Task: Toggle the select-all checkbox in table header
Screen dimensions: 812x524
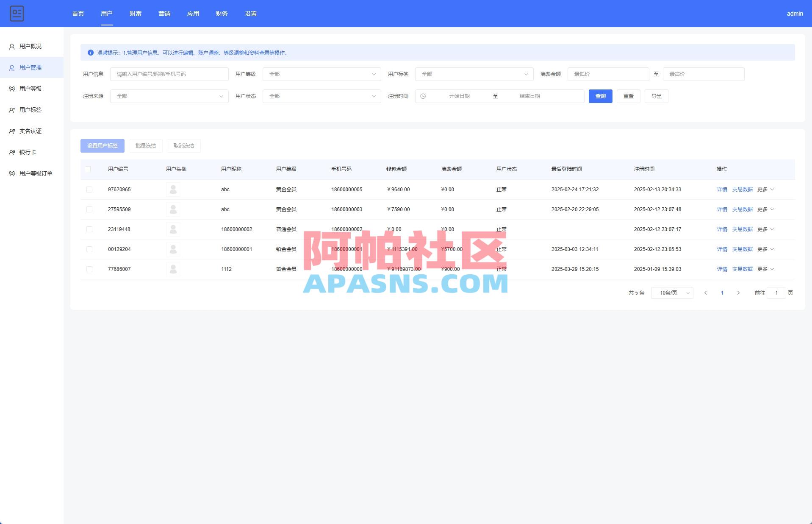Action: tap(89, 169)
